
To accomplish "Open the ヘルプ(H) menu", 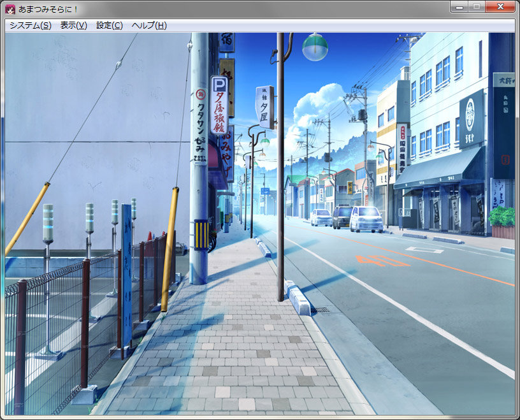I will 149,25.
